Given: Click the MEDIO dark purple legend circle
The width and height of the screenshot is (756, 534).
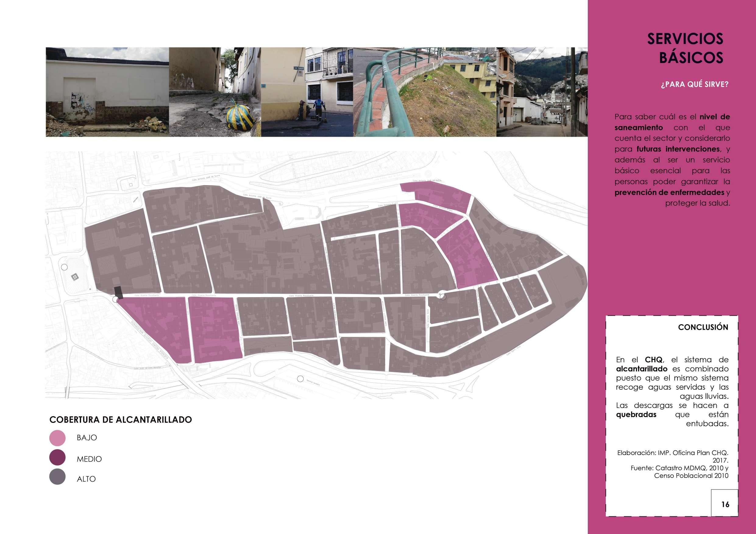Looking at the screenshot, I should pyautogui.click(x=57, y=458).
